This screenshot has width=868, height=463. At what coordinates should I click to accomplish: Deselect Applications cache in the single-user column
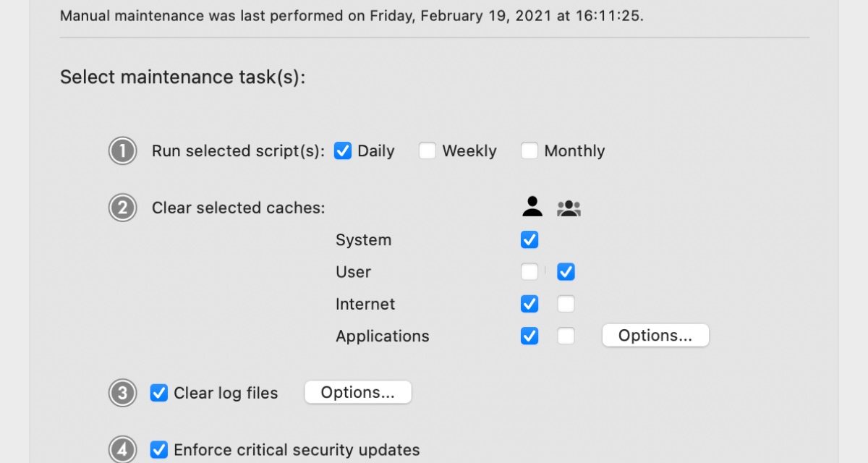[x=529, y=336]
